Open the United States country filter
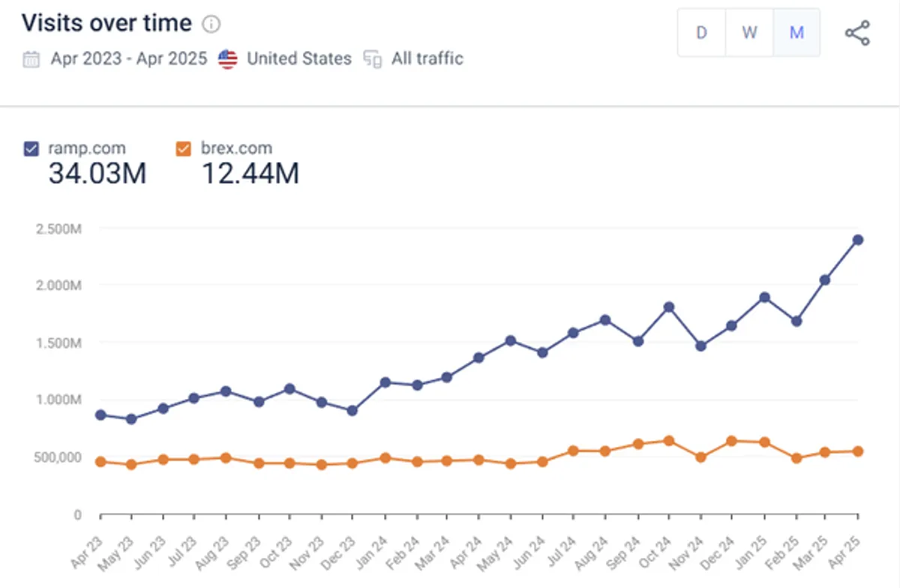This screenshot has height=588, width=900. point(298,58)
